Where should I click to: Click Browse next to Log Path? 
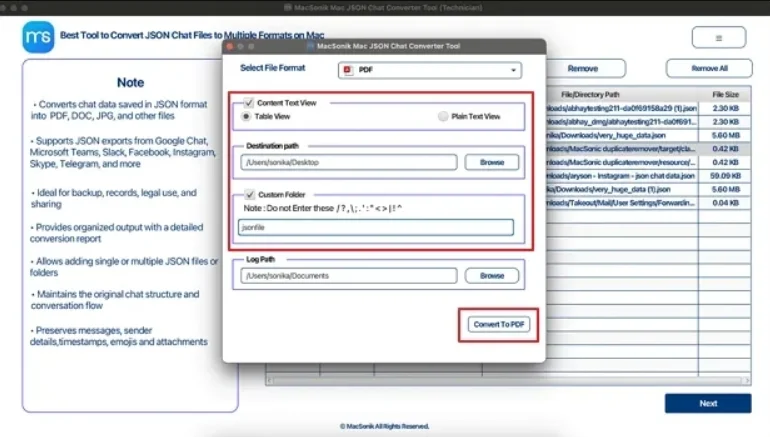click(x=492, y=275)
